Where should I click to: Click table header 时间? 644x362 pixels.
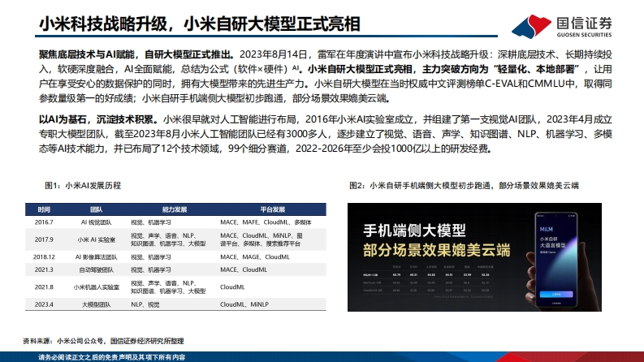(44, 209)
